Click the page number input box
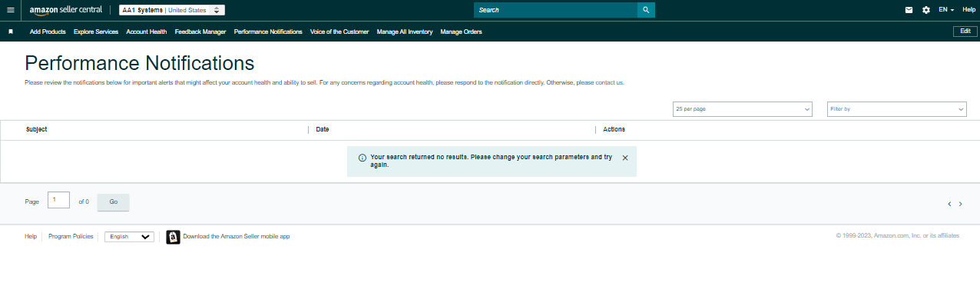 (58, 200)
